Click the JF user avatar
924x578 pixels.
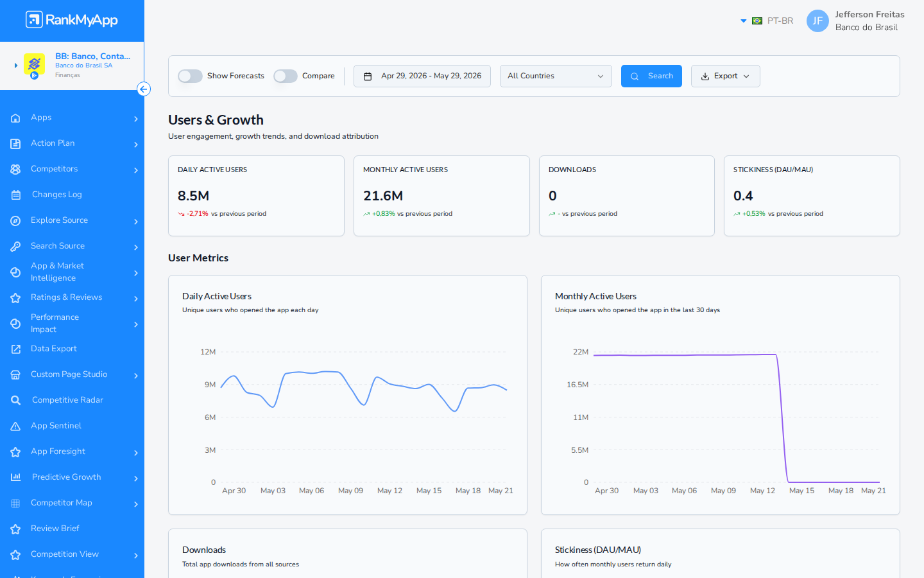click(817, 21)
